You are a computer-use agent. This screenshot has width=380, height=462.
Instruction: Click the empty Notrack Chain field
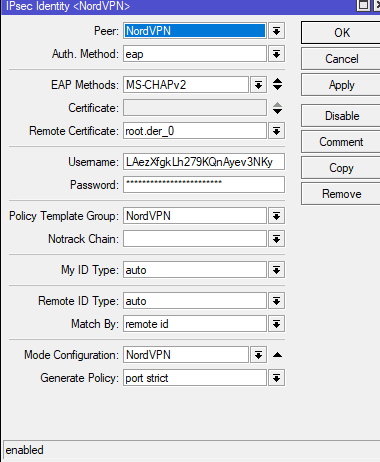click(x=195, y=239)
